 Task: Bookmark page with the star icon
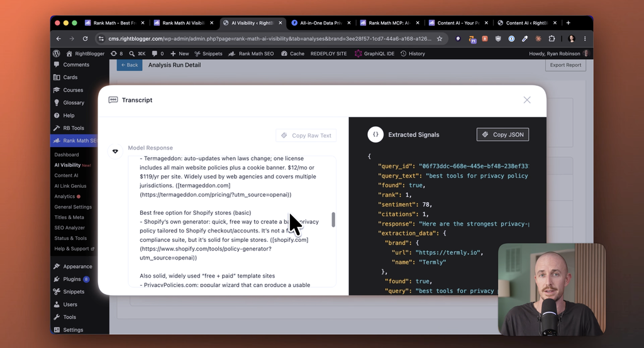(x=440, y=38)
